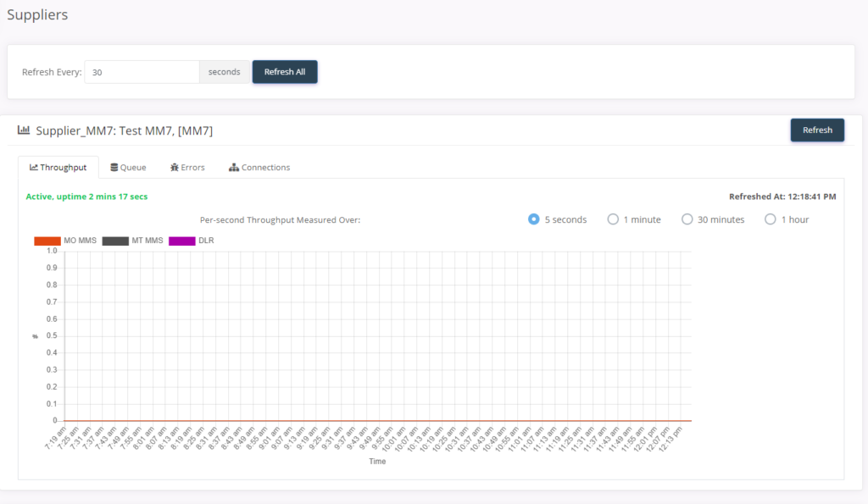Click the Refresh All button
This screenshot has width=868, height=504.
click(285, 72)
